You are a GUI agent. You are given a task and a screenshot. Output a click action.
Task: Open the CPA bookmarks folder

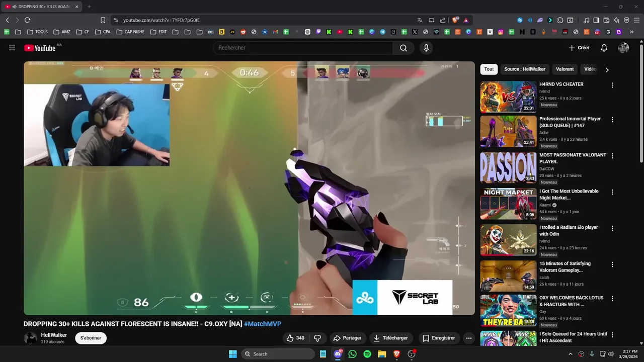click(102, 32)
